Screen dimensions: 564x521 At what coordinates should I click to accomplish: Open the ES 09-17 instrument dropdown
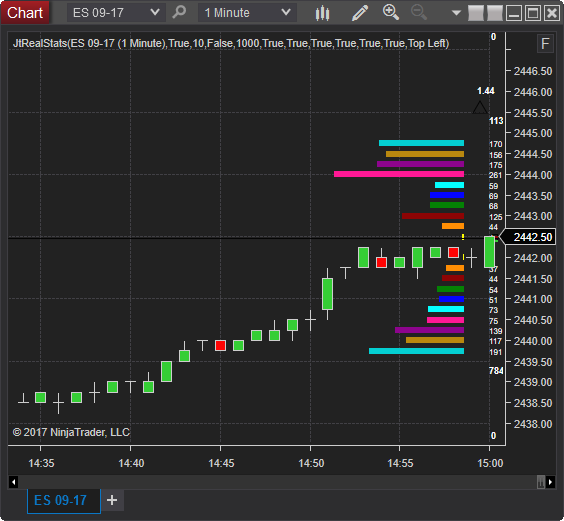[116, 13]
